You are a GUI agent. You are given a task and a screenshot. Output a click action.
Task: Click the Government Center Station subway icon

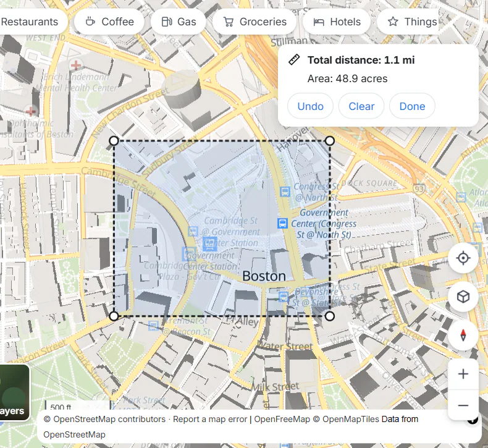210,243
